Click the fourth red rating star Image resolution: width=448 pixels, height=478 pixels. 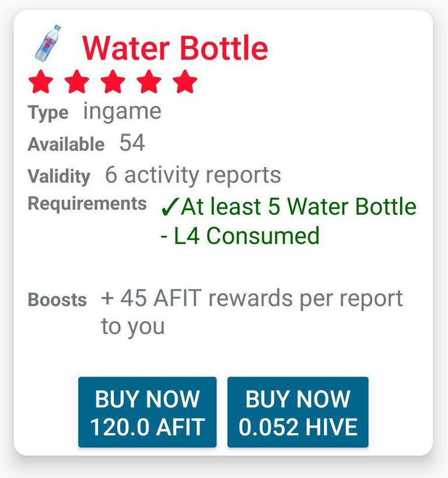pyautogui.click(x=149, y=82)
